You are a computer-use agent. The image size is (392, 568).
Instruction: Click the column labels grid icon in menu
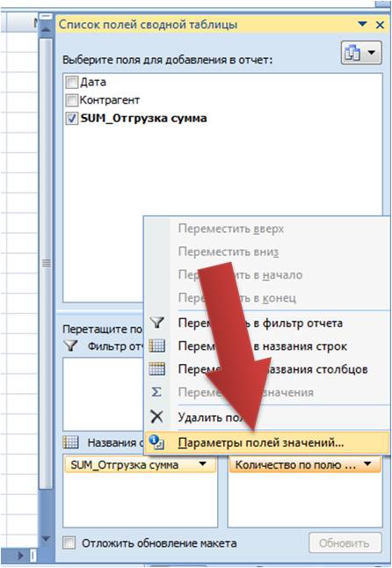pos(157,369)
